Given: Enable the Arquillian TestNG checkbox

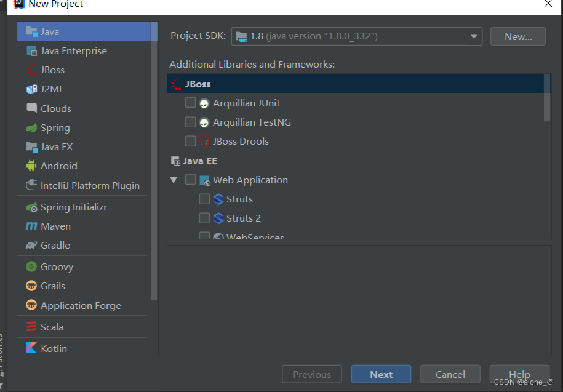Looking at the screenshot, I should click(x=190, y=122).
